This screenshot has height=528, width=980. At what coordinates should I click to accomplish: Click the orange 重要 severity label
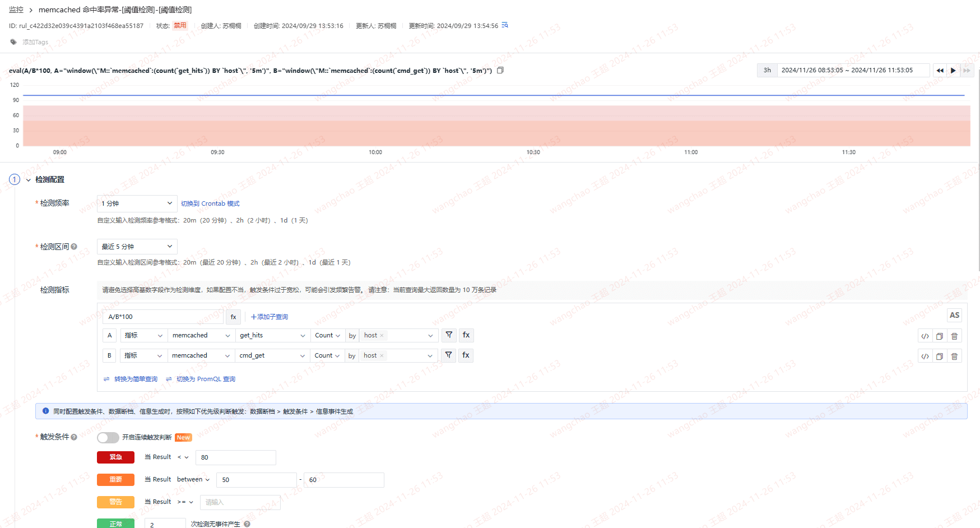pos(115,480)
